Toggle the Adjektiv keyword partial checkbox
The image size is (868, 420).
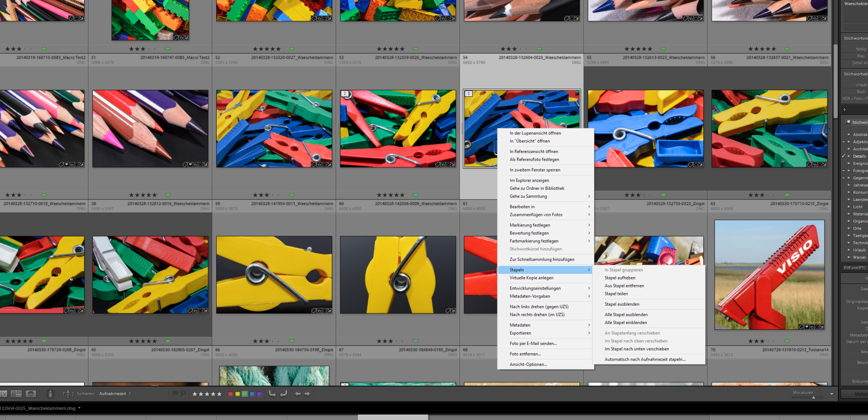844,142
